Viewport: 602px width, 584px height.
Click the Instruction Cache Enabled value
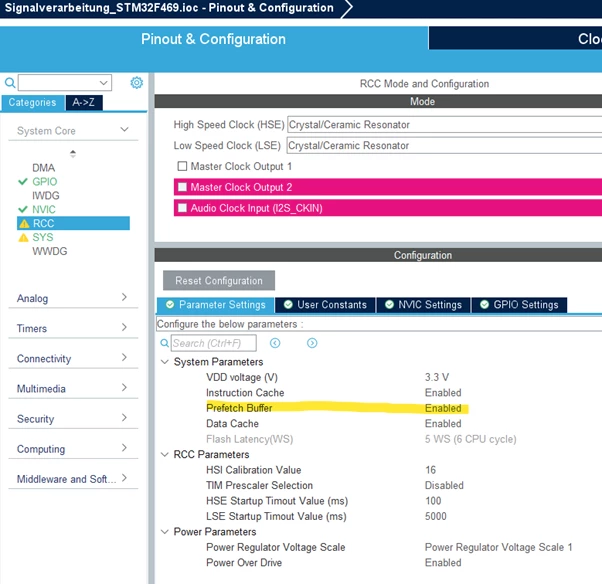tap(443, 392)
